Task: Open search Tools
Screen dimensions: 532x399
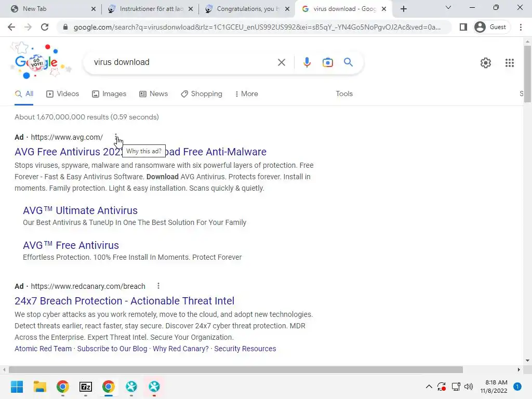Action: click(344, 94)
